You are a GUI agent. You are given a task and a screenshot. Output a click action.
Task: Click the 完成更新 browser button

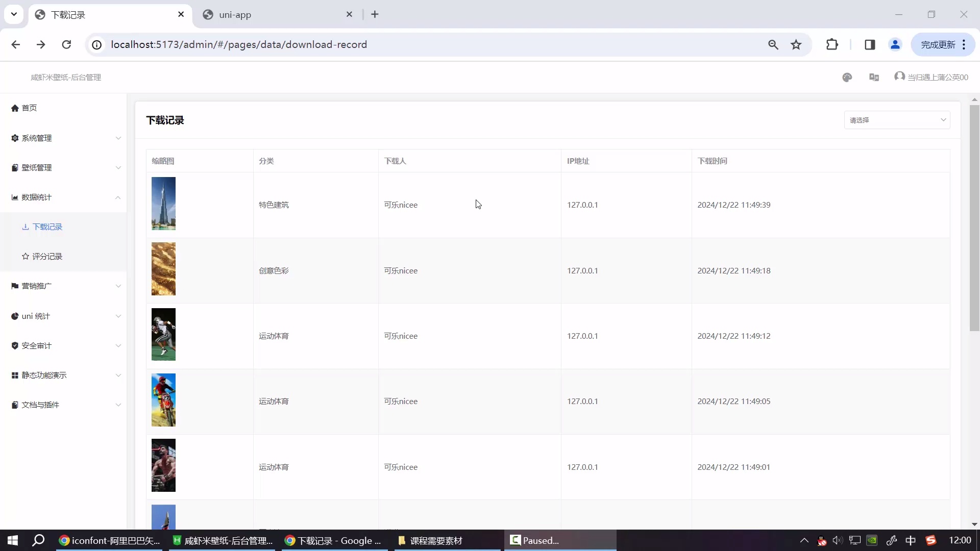(x=937, y=45)
